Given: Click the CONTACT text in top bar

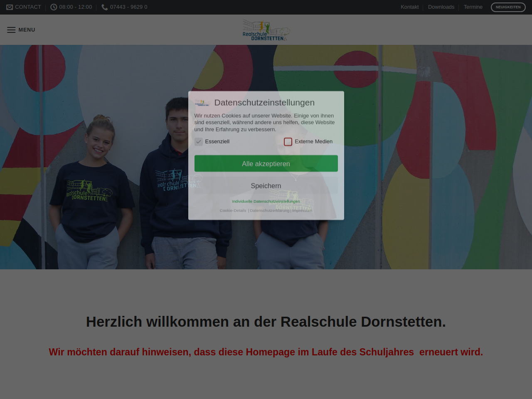Looking at the screenshot, I should (x=28, y=7).
